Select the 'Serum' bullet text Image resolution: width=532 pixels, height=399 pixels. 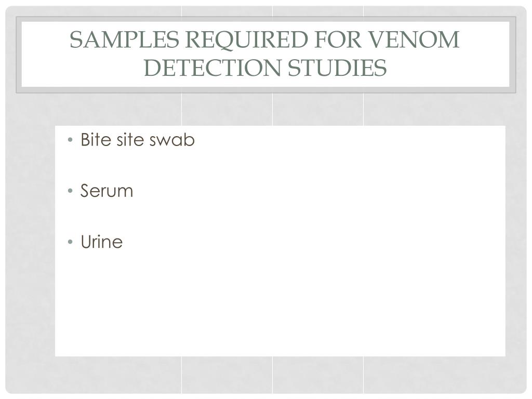pos(107,190)
